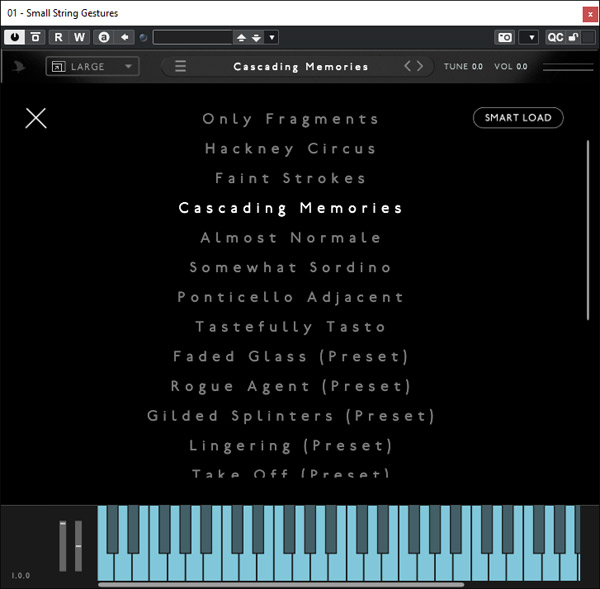Click the compare arrow icon in the toolbar
Image resolution: width=600 pixels, height=589 pixels.
click(125, 37)
